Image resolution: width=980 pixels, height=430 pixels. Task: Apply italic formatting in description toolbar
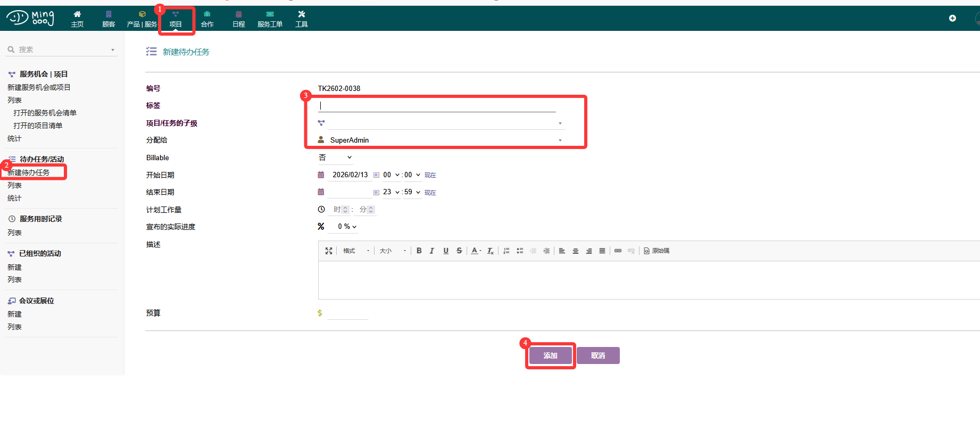click(x=432, y=251)
